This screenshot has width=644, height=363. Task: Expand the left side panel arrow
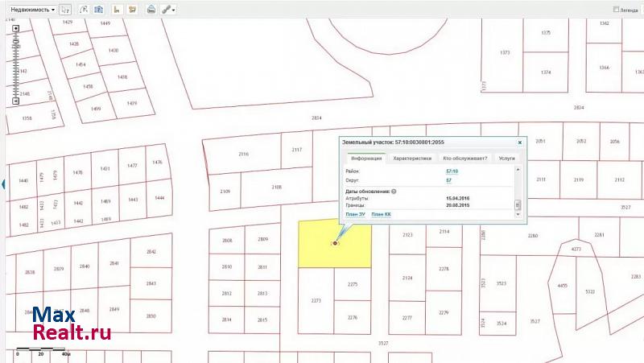coord(4,184)
